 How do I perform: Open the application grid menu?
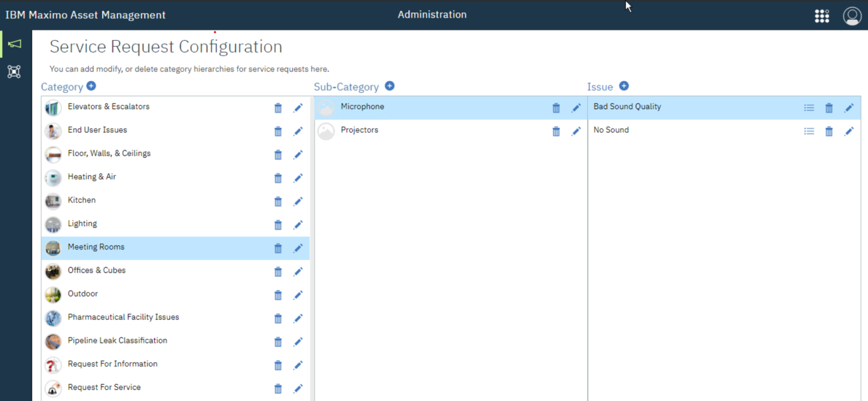tap(822, 16)
